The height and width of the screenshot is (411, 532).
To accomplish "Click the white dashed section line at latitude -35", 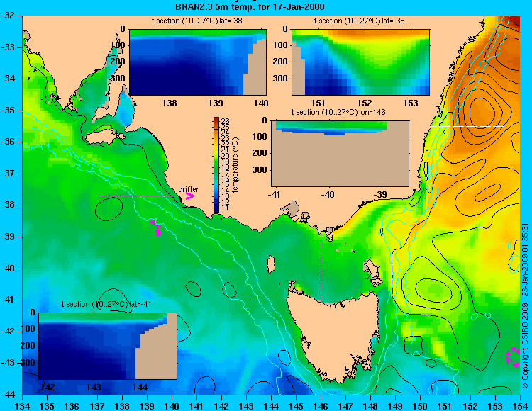I will click(x=468, y=126).
